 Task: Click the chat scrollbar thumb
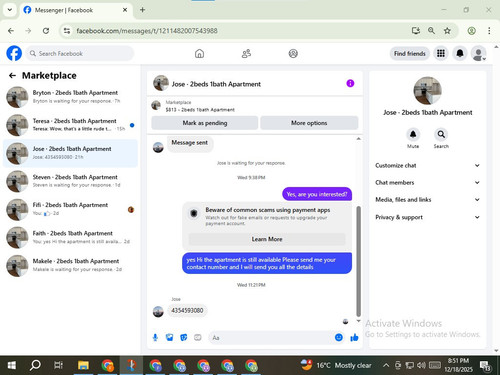coord(359,262)
